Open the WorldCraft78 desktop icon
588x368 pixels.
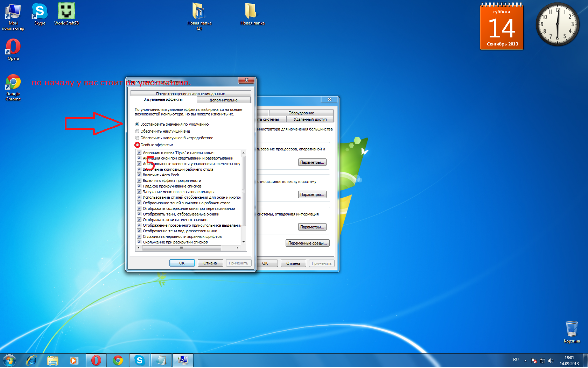(66, 14)
